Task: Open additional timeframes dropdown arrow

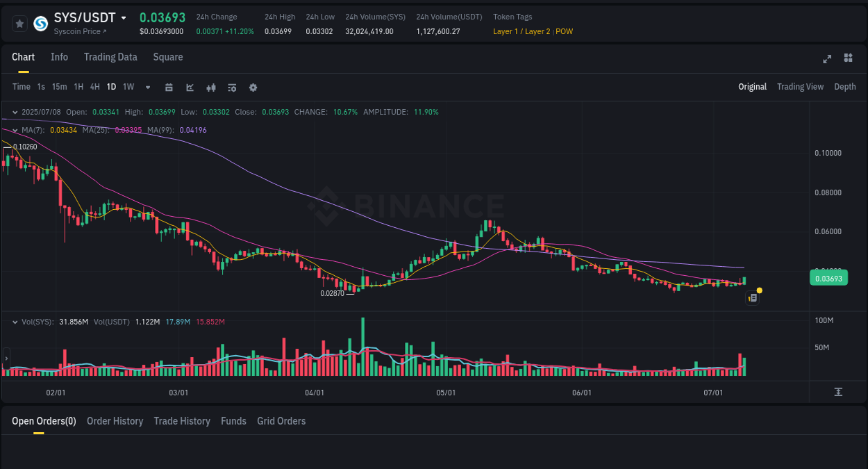Action: [147, 87]
